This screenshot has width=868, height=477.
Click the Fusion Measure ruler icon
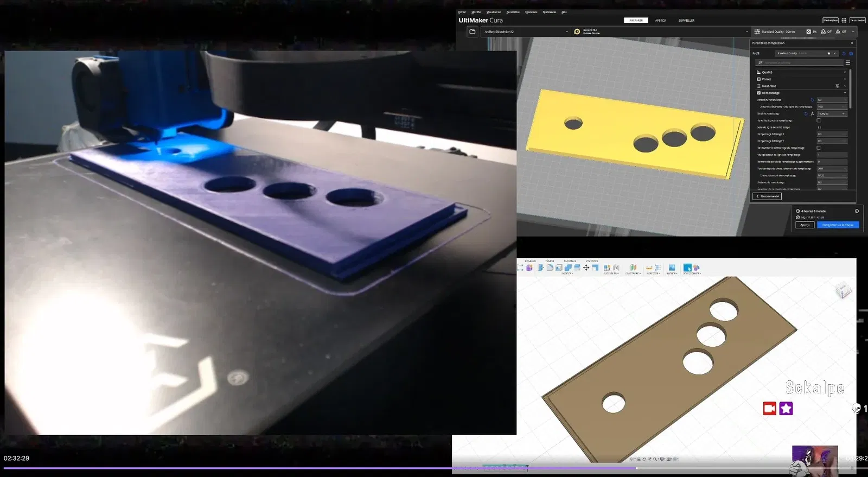(x=649, y=268)
